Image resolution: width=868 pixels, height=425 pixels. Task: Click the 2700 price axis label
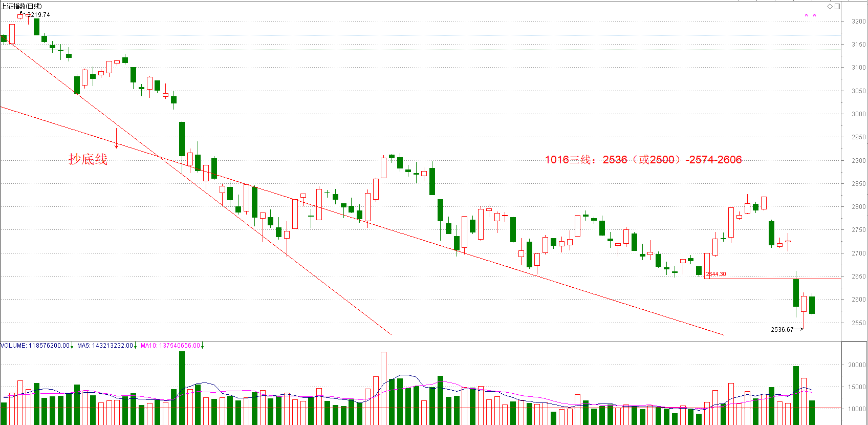pyautogui.click(x=859, y=253)
